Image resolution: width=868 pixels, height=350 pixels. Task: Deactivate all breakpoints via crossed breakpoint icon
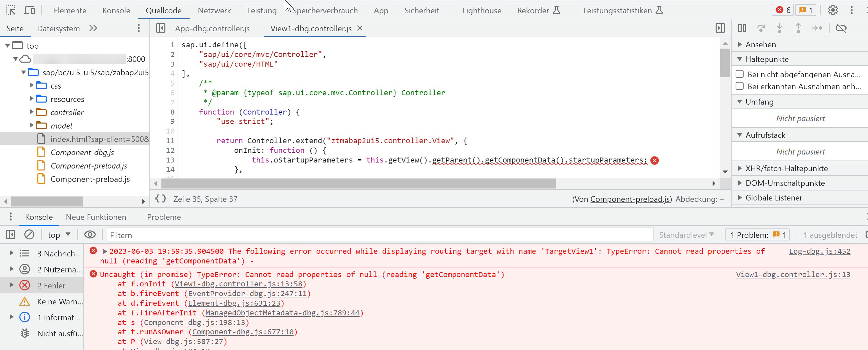(x=841, y=28)
